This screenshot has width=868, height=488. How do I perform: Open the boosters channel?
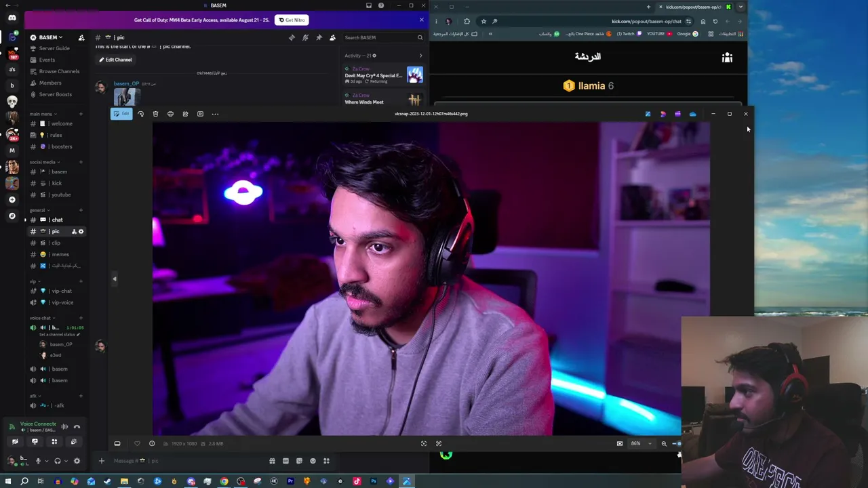click(57, 146)
